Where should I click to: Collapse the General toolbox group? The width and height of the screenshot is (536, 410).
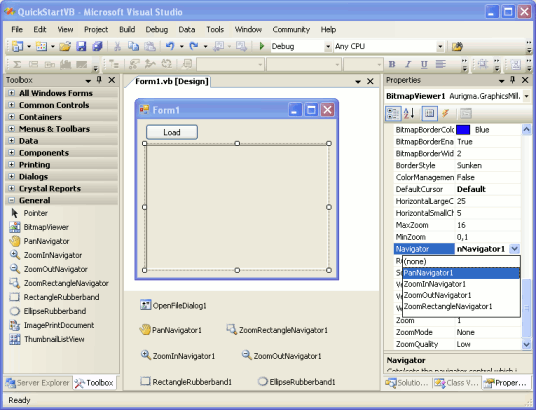tap(11, 200)
